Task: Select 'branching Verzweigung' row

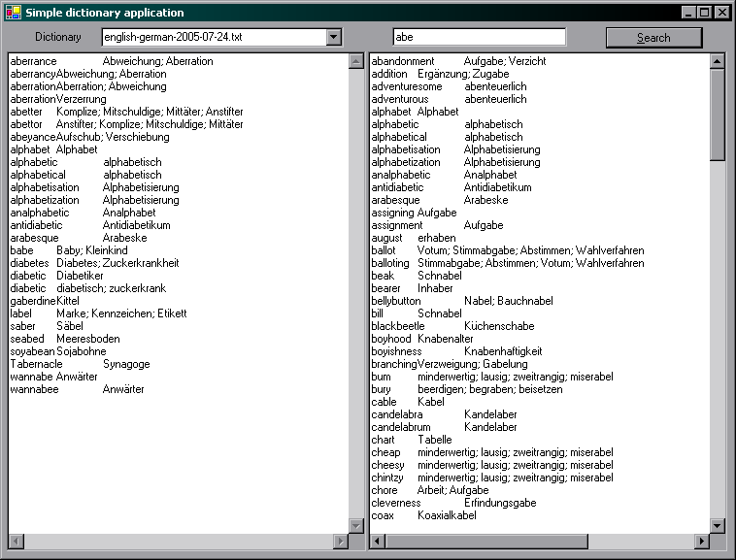Action: click(x=450, y=364)
